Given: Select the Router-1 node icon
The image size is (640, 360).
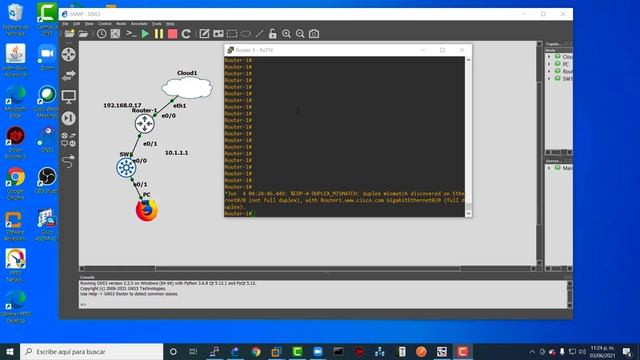Looking at the screenshot, I should pyautogui.click(x=144, y=124).
